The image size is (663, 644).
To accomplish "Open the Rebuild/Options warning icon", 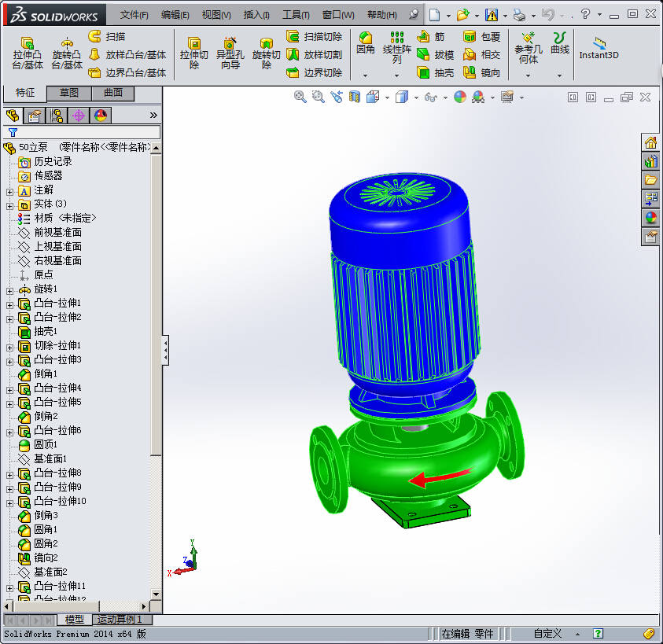I will 492,15.
